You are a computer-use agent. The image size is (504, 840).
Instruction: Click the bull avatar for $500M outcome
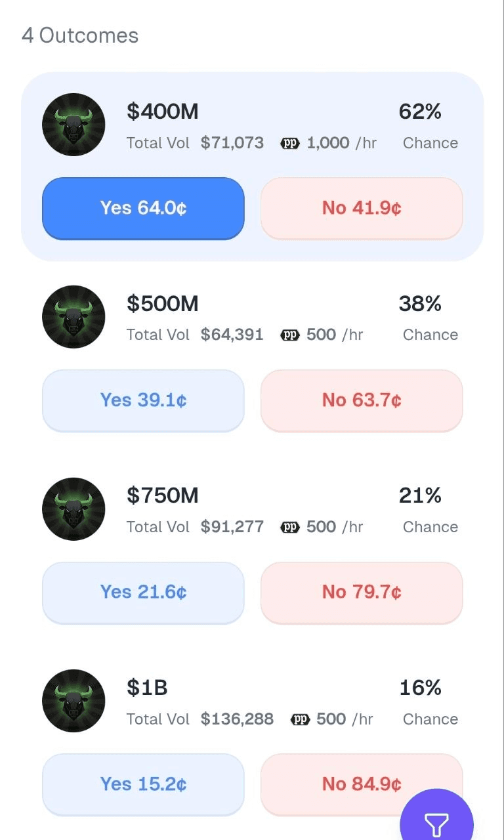[x=73, y=317]
